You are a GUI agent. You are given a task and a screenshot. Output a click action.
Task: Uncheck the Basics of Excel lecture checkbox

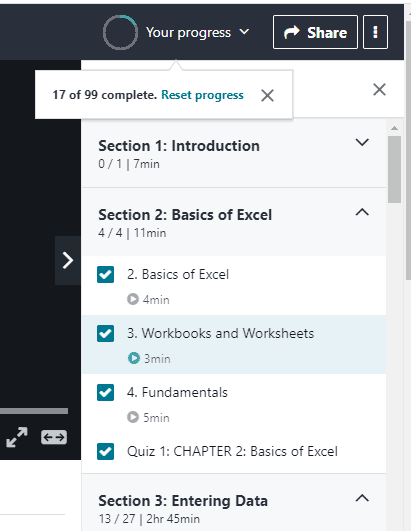[x=105, y=274]
